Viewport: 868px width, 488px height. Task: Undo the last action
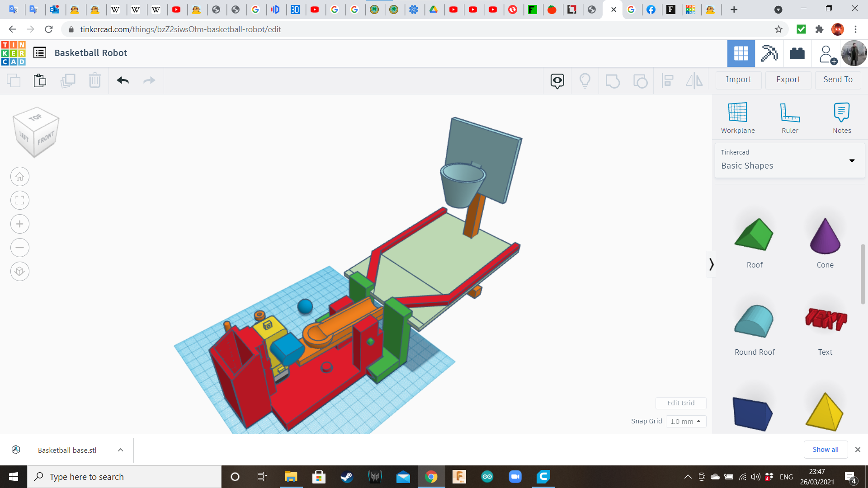[x=123, y=80]
